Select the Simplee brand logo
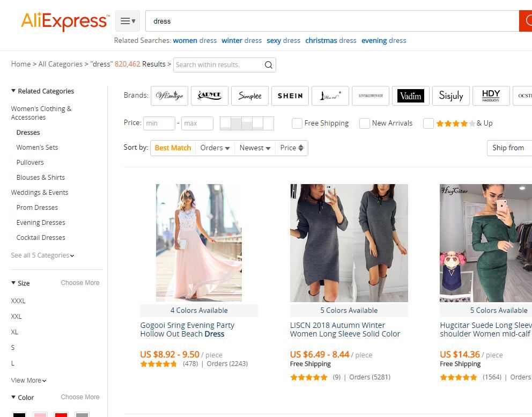This screenshot has height=417, width=532. pos(250,96)
